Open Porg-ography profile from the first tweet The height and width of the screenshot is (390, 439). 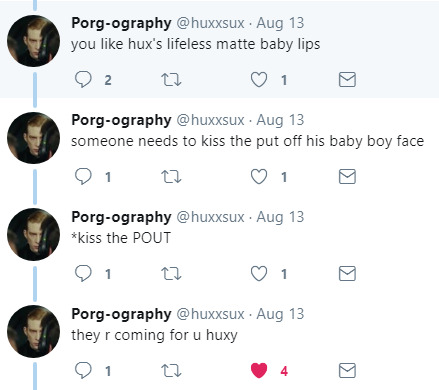[121, 23]
